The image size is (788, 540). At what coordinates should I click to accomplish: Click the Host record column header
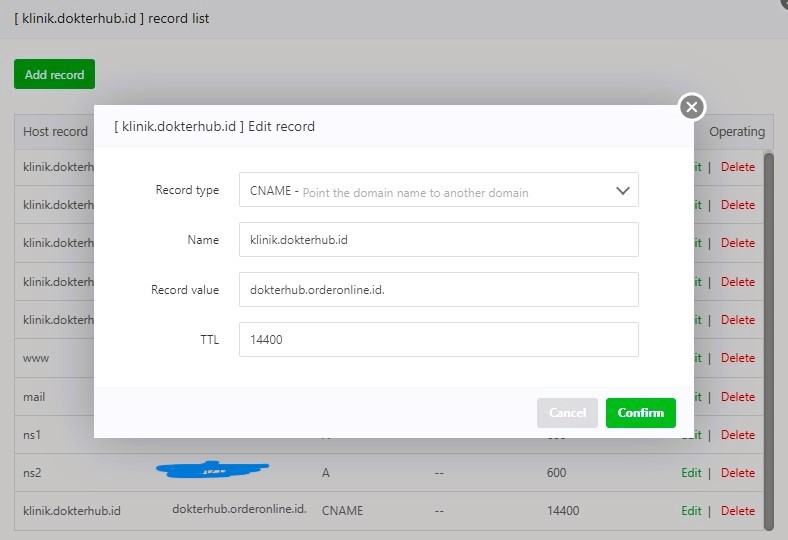(x=55, y=132)
